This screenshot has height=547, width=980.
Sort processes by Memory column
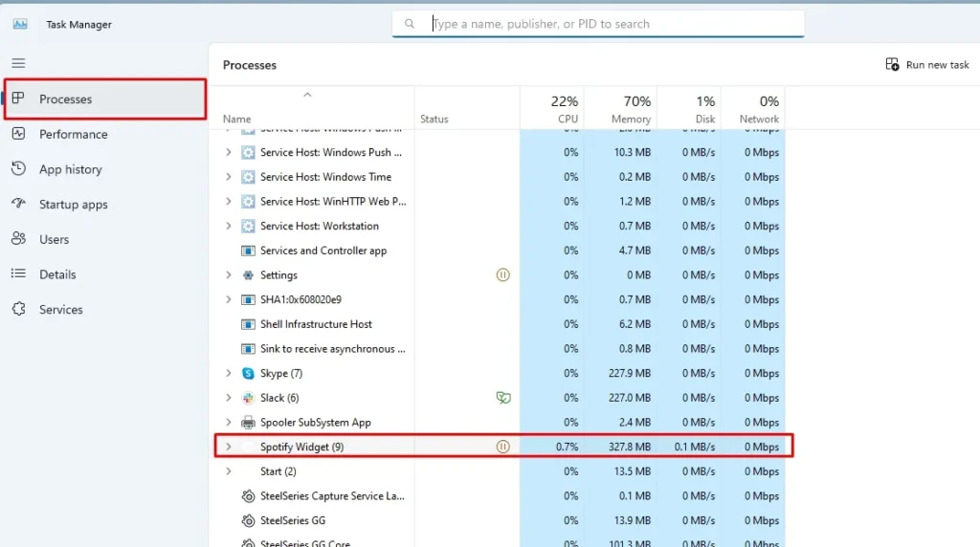click(620, 109)
